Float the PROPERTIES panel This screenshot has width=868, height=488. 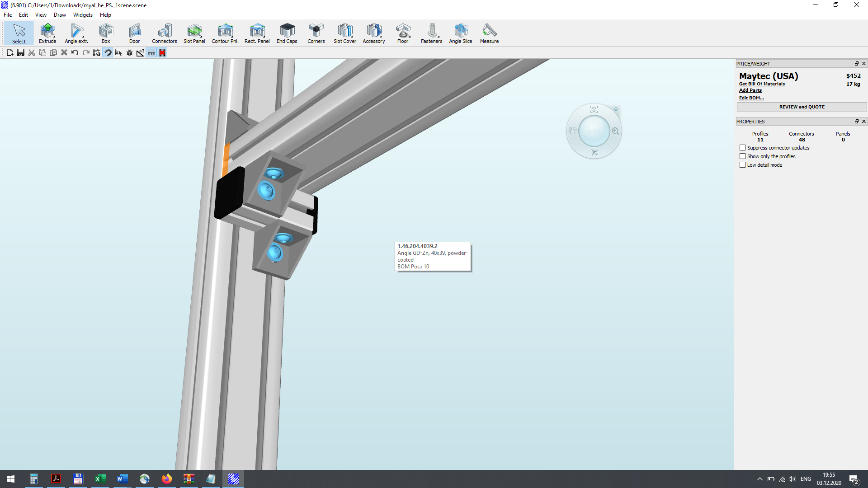point(856,122)
